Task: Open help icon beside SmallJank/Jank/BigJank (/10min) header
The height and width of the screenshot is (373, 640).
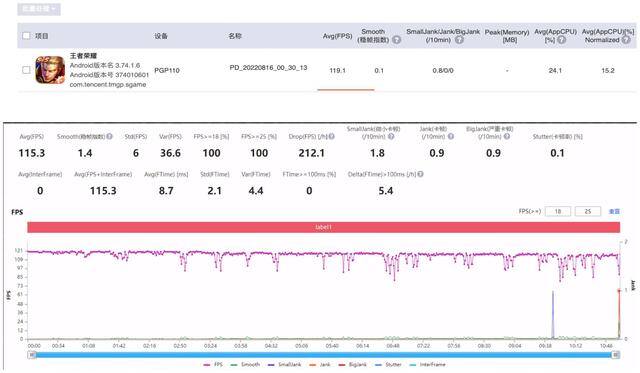Action: click(x=459, y=40)
